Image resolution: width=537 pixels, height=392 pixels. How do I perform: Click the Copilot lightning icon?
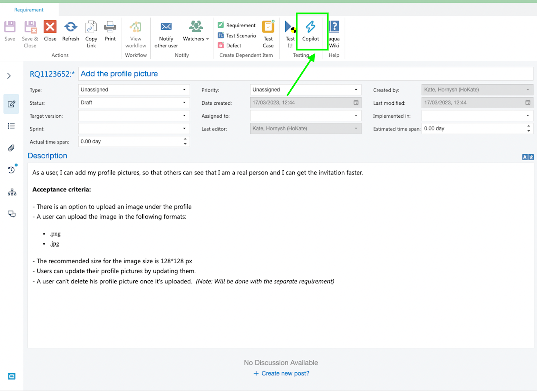coord(310,27)
